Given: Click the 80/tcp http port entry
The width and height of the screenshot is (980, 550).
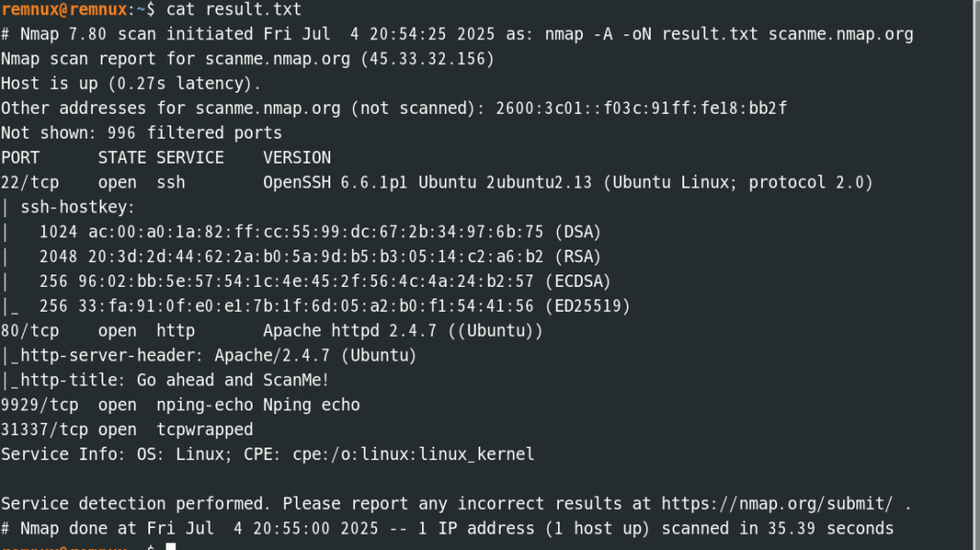Looking at the screenshot, I should [x=272, y=331].
